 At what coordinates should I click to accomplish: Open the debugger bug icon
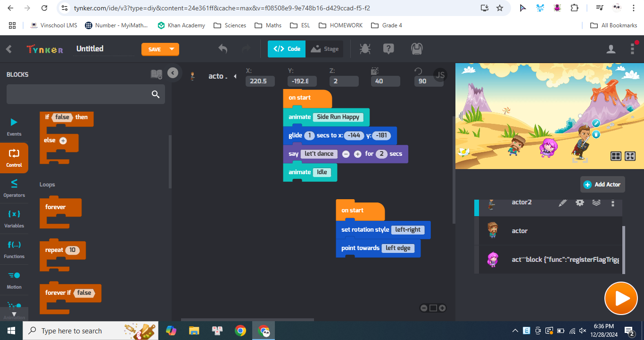click(364, 49)
